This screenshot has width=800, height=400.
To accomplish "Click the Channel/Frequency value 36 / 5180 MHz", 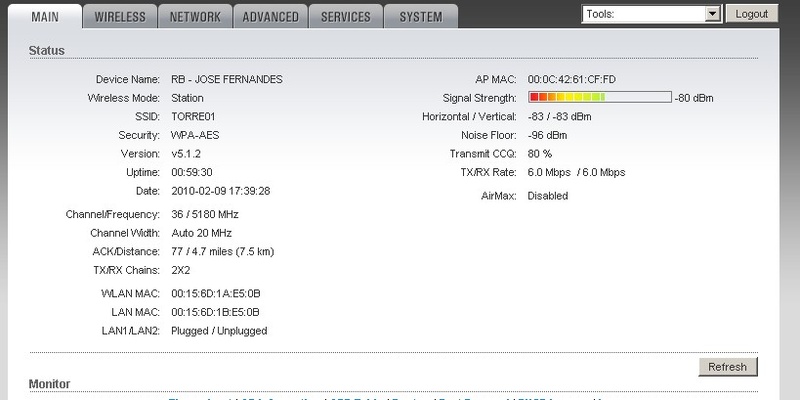I will (205, 214).
